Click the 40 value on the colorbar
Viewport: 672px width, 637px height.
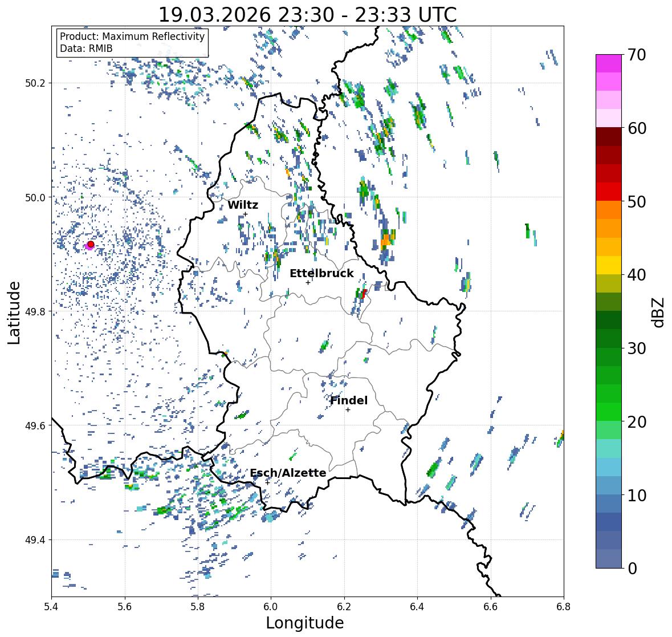pos(637,275)
